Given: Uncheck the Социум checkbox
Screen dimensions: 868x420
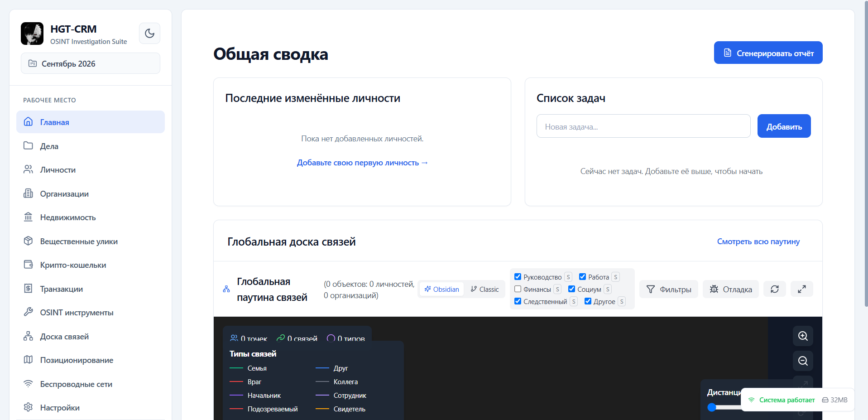Looking at the screenshot, I should pos(571,289).
